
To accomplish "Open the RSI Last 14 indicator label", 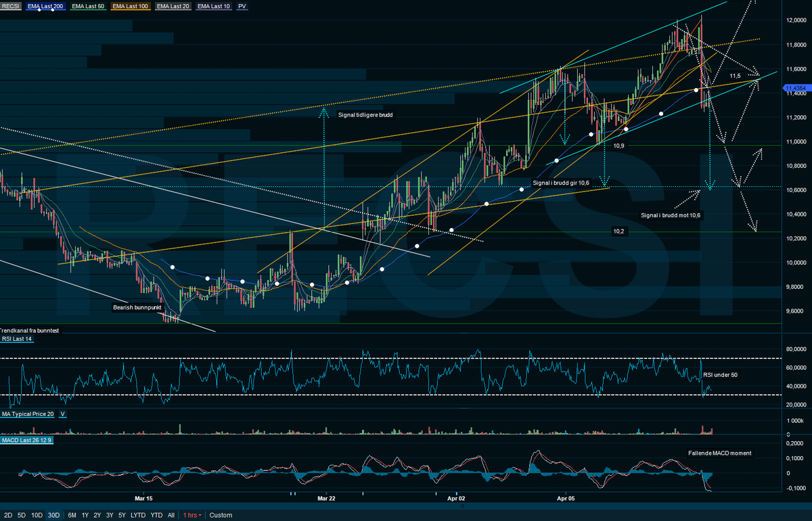I will point(17,339).
